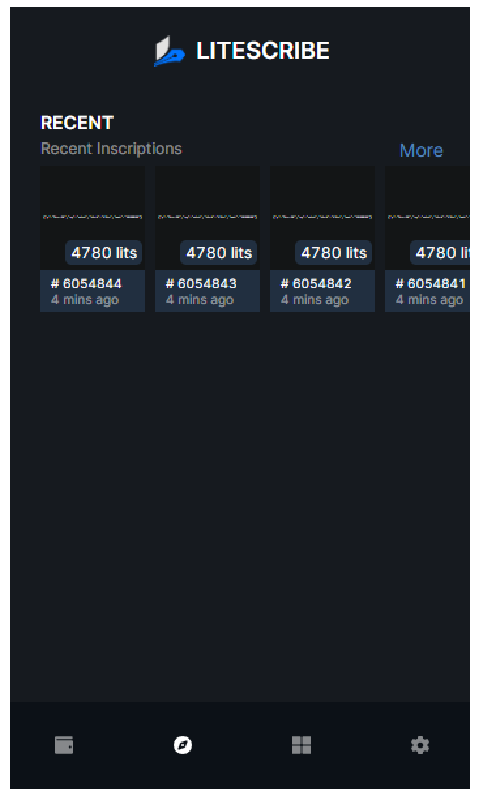
Task: Click 4780 lits badge on #6054841
Action: tap(440, 253)
